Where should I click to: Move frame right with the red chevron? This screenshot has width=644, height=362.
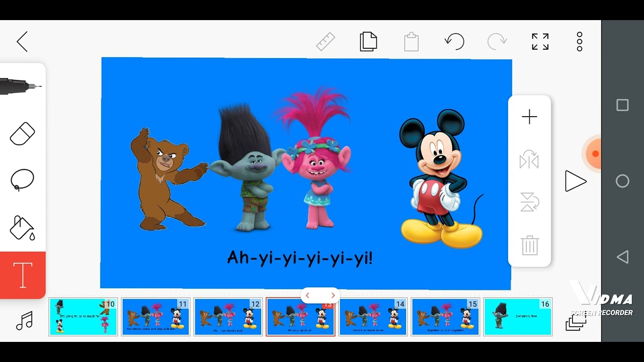pos(333,296)
